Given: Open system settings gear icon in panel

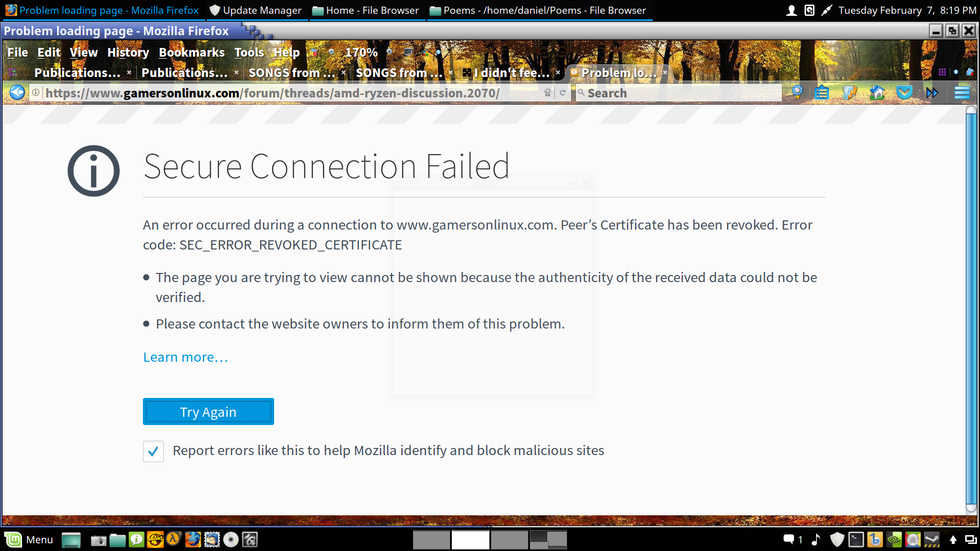Looking at the screenshot, I should click(x=250, y=540).
